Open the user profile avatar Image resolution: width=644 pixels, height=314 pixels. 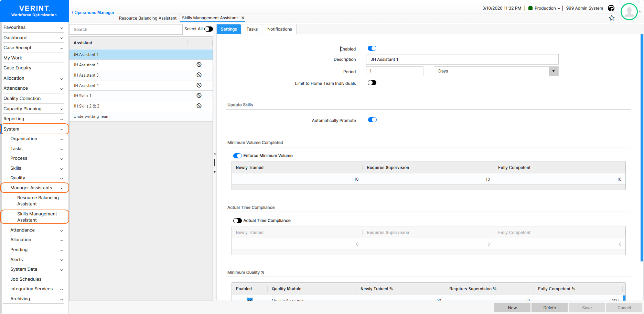click(629, 12)
